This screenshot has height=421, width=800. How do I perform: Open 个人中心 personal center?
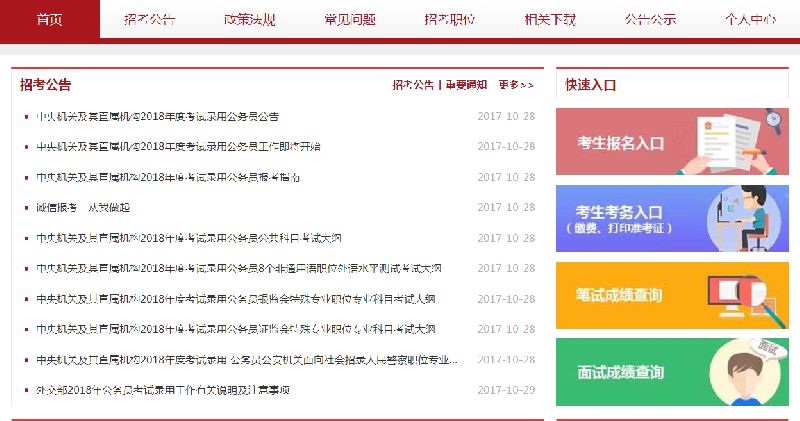click(x=749, y=20)
